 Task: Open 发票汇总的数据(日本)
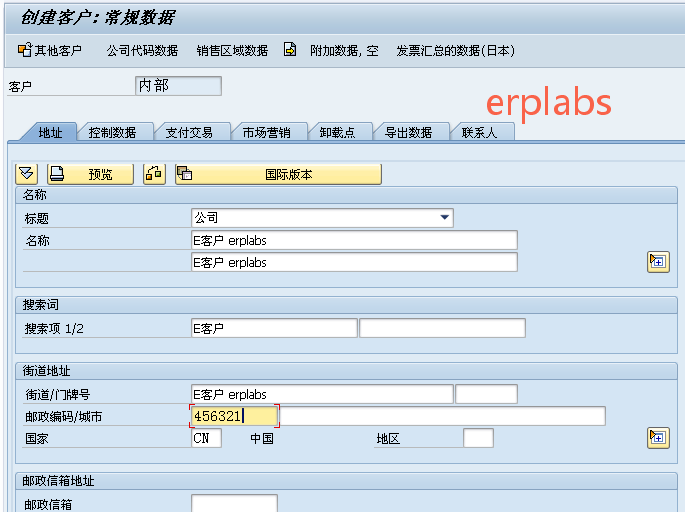(456, 51)
